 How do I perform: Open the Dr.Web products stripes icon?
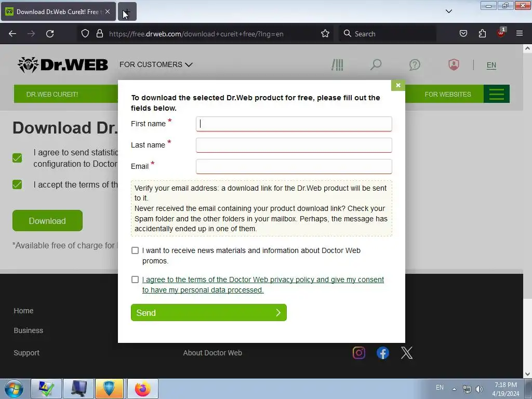click(x=337, y=64)
